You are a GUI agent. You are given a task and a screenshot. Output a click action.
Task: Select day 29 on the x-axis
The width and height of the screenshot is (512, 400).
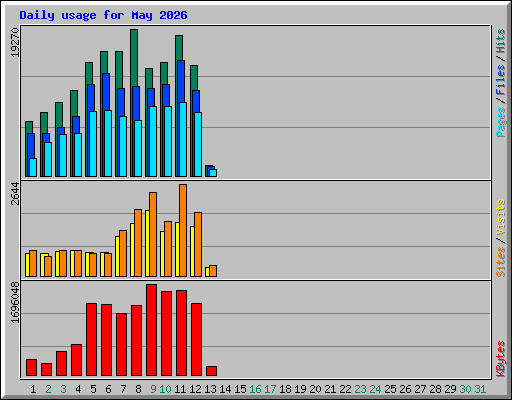[x=450, y=389]
